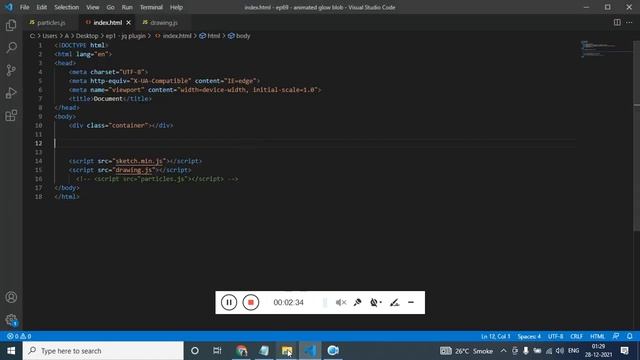Screen dimensions: 640x360
Task: Click line number 12 in the gutter
Action: [x=38, y=143]
